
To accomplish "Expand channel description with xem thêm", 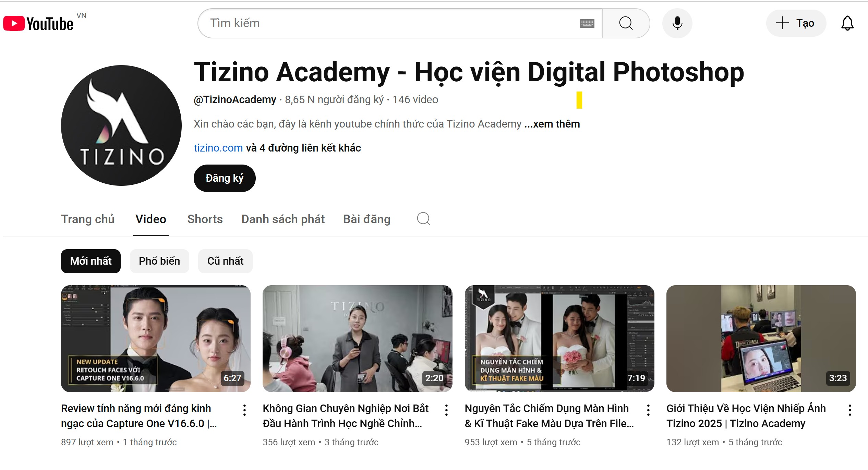I will pyautogui.click(x=552, y=124).
